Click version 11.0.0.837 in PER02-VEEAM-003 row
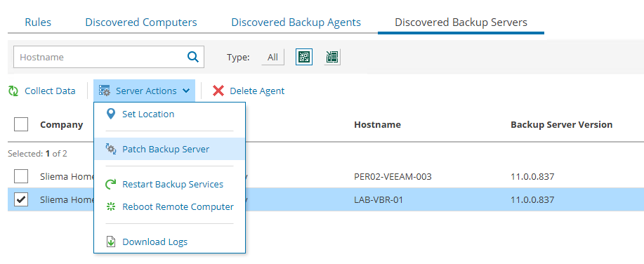The image size is (644, 264). point(533,177)
